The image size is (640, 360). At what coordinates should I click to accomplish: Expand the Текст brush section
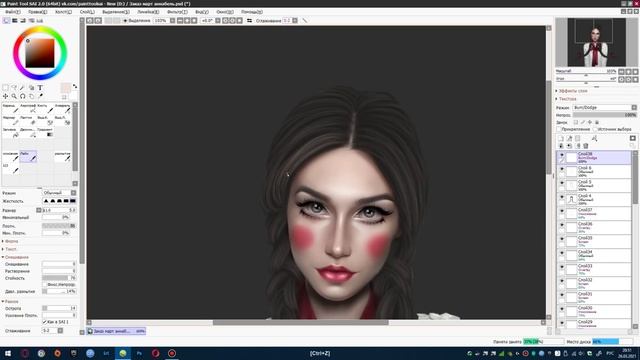9,249
